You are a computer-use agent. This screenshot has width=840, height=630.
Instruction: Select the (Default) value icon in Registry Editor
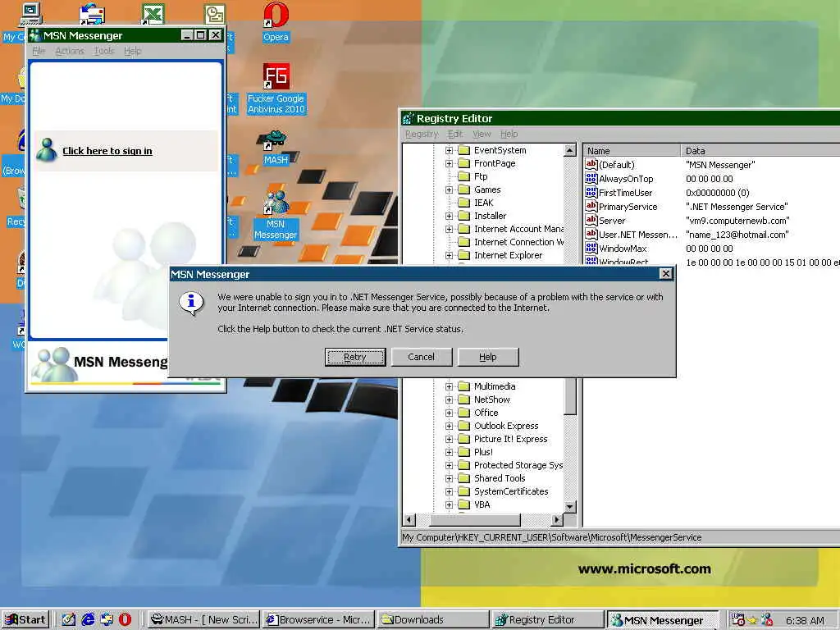coord(591,164)
